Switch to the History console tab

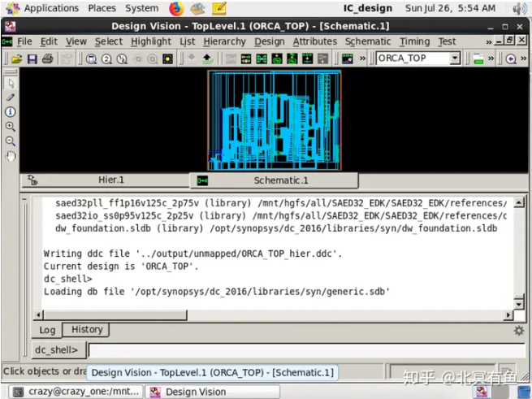coord(87,329)
